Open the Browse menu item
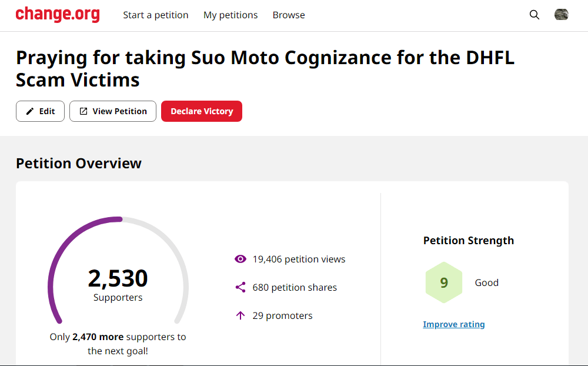 coord(289,15)
